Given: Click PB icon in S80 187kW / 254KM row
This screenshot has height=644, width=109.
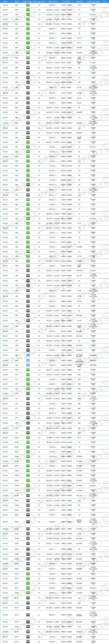Looking at the screenshot, I should pyautogui.click(x=28, y=170).
